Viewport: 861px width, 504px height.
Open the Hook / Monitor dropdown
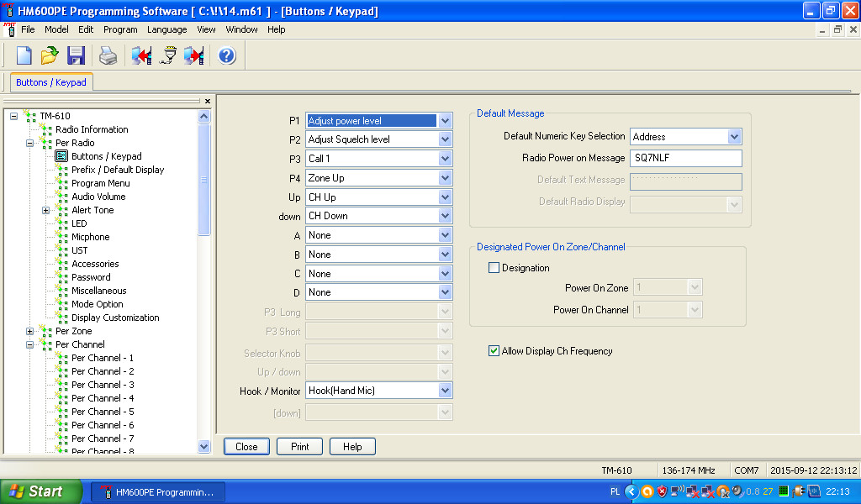point(446,391)
